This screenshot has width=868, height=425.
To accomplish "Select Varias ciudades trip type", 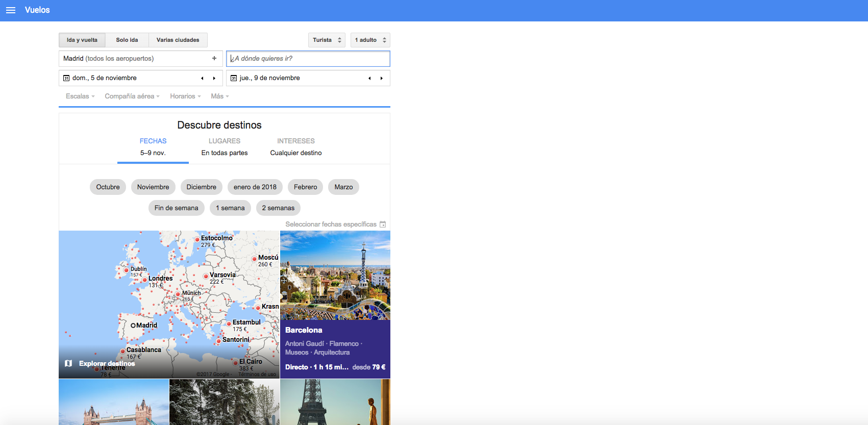I will [178, 40].
